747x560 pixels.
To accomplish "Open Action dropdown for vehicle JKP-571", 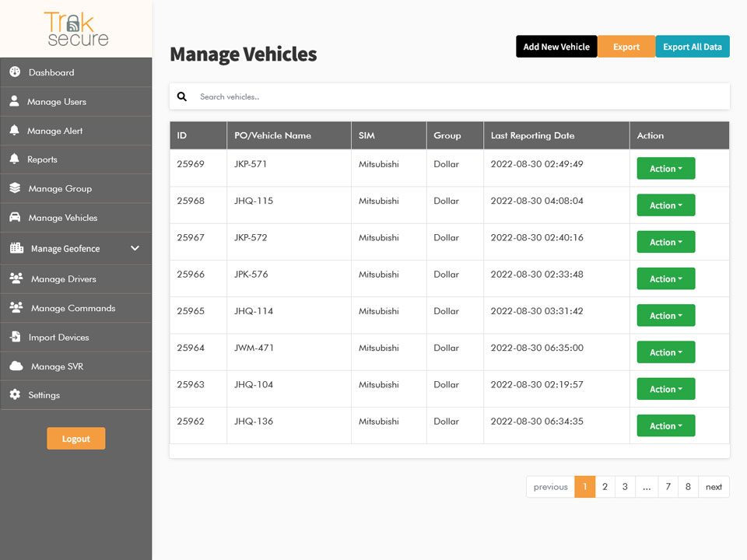I will coord(665,169).
